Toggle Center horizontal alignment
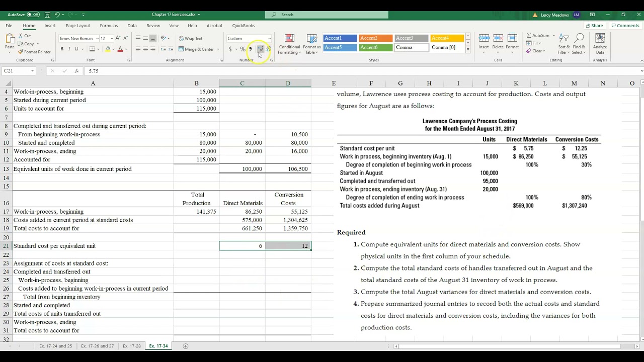Image resolution: width=644 pixels, height=362 pixels. point(145,49)
